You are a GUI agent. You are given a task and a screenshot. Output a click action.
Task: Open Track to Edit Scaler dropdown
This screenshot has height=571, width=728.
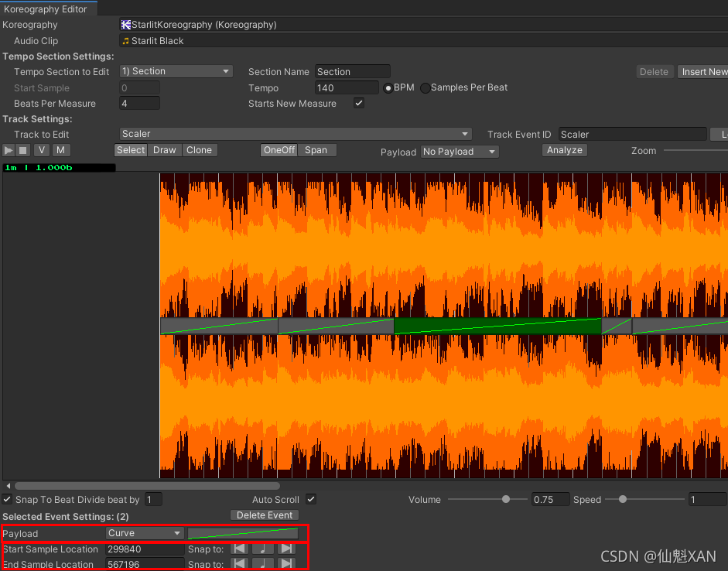(296, 134)
